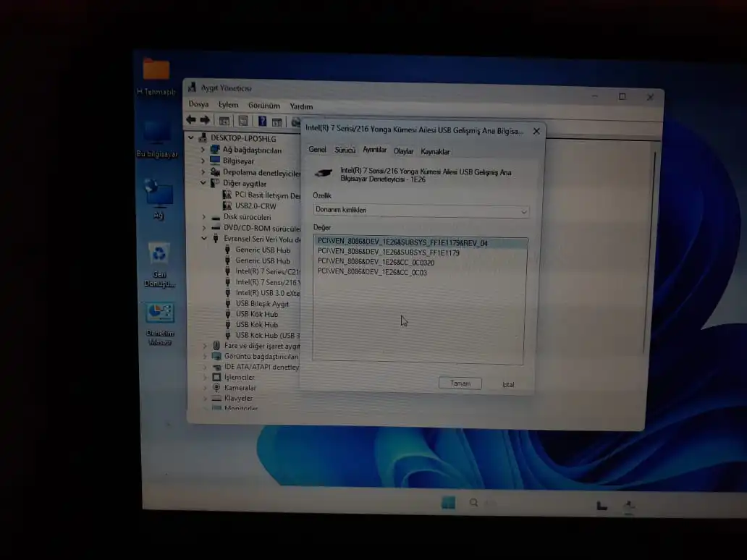Click the İşlemciler processor icon in tree
The width and height of the screenshot is (747, 560).
click(x=216, y=377)
